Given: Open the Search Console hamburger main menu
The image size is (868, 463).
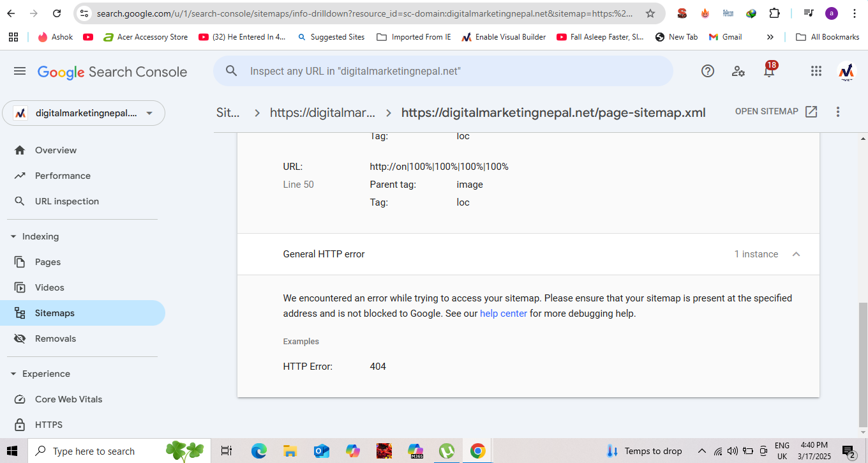Looking at the screenshot, I should click(x=20, y=72).
